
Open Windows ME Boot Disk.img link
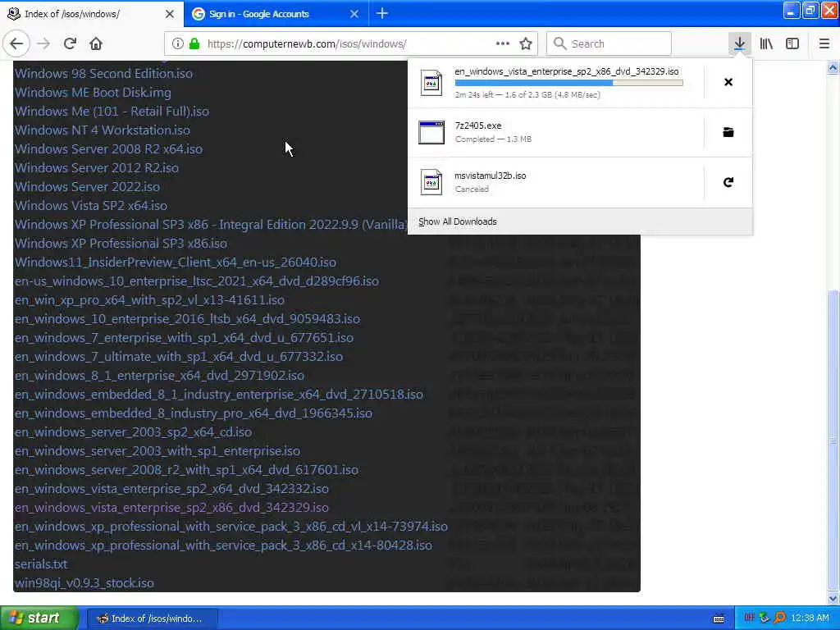click(93, 92)
